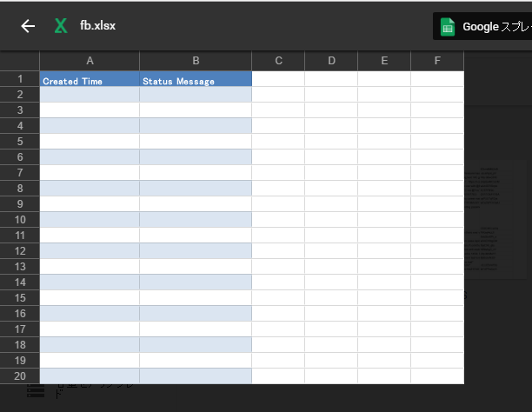Select row 12 header

tap(20, 251)
